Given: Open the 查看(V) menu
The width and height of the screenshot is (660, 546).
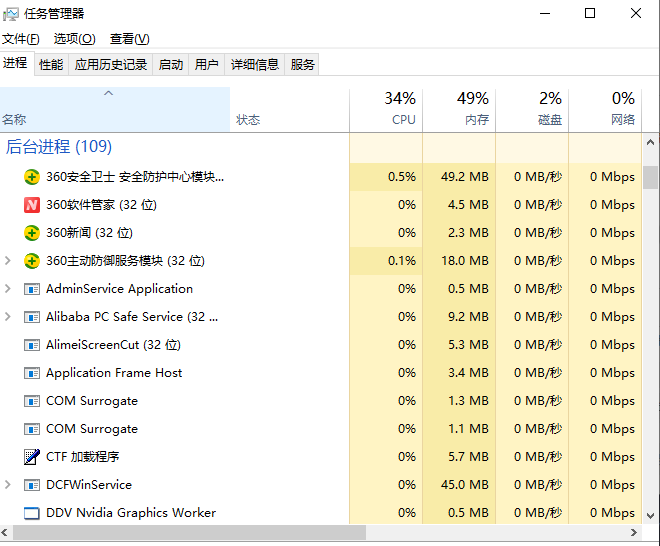Looking at the screenshot, I should point(129,39).
